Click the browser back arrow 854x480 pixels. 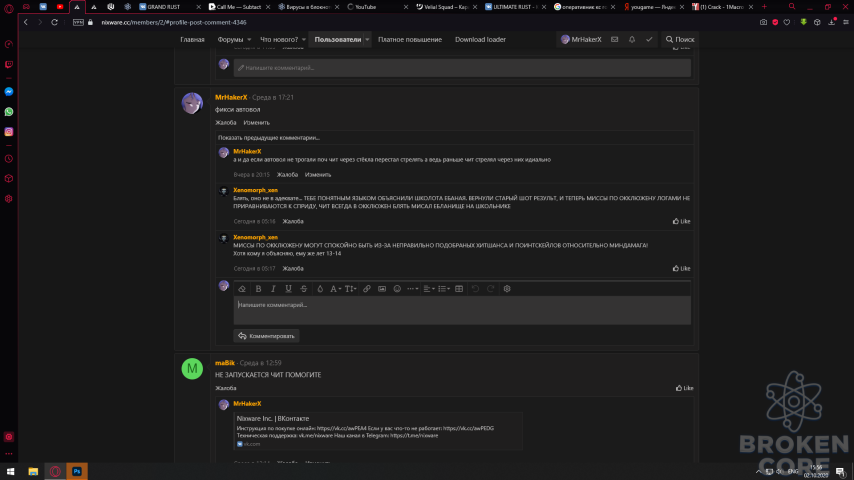26,22
